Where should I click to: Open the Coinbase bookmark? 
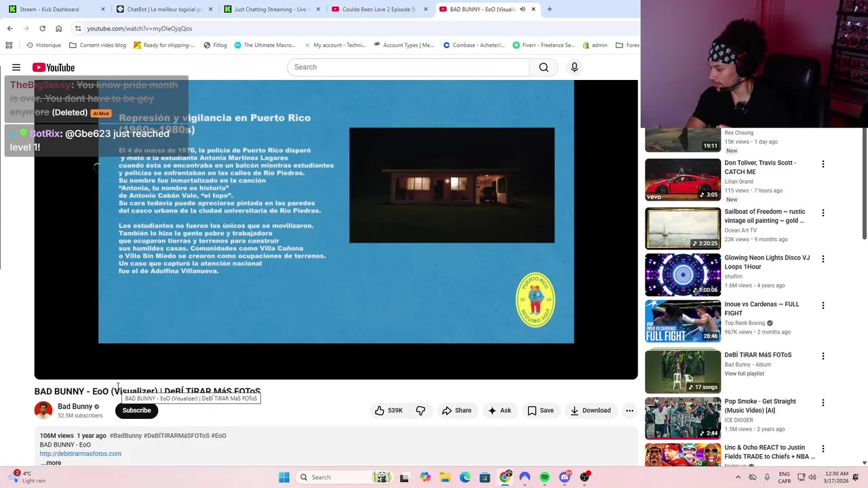click(474, 45)
